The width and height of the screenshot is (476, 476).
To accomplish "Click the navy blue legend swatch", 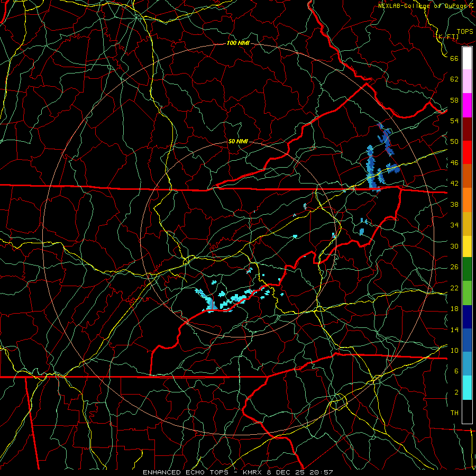I will (467, 317).
